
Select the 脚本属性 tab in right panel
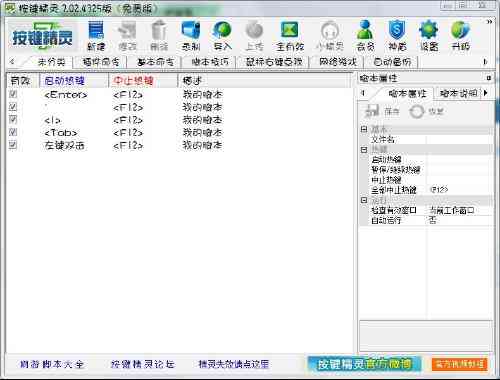click(407, 93)
